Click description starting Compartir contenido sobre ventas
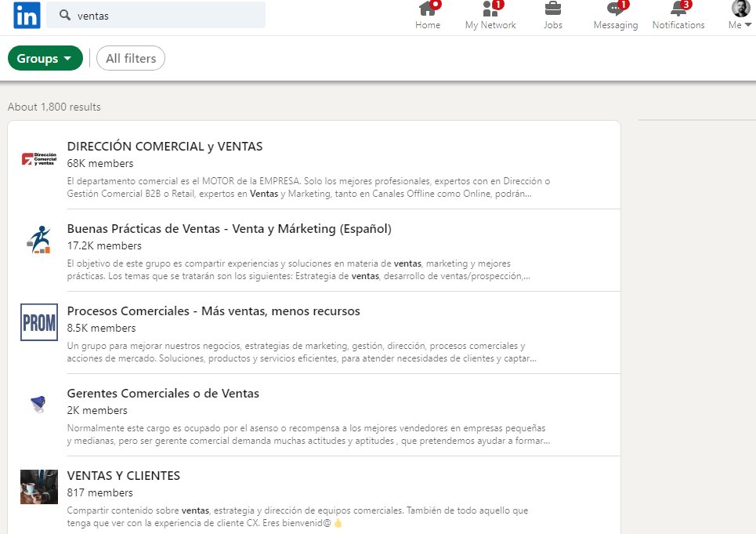The width and height of the screenshot is (756, 534). [298, 517]
